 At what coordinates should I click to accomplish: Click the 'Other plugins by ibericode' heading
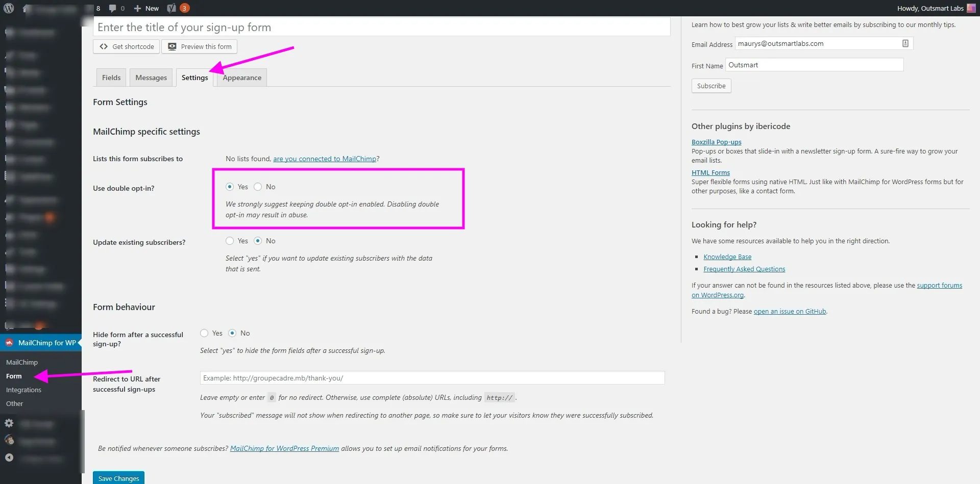741,126
